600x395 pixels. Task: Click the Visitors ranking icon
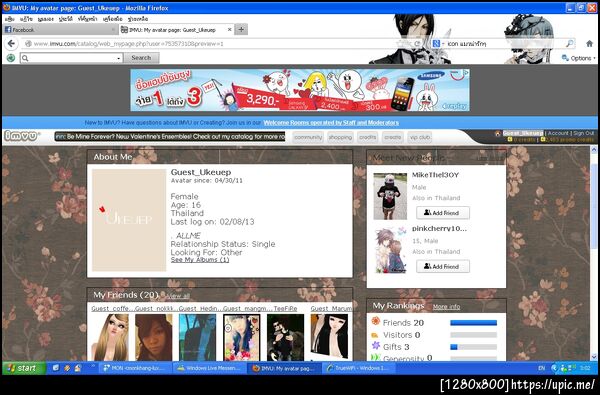375,335
